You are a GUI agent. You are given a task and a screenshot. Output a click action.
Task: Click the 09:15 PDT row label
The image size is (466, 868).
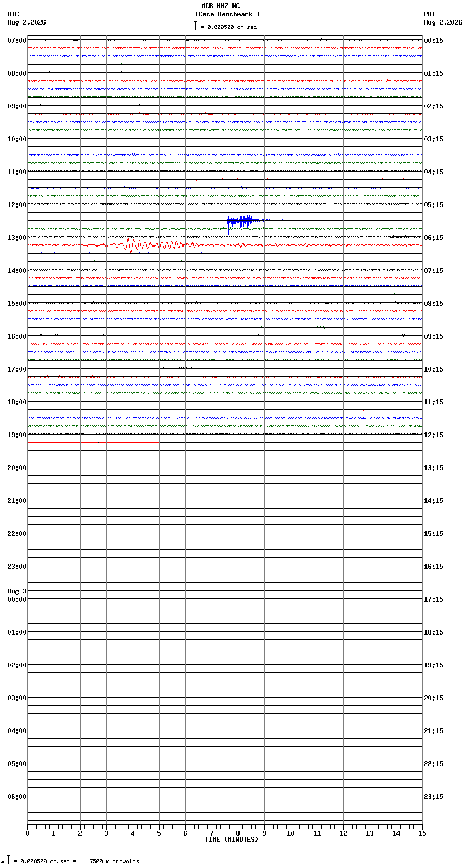pyautogui.click(x=434, y=336)
